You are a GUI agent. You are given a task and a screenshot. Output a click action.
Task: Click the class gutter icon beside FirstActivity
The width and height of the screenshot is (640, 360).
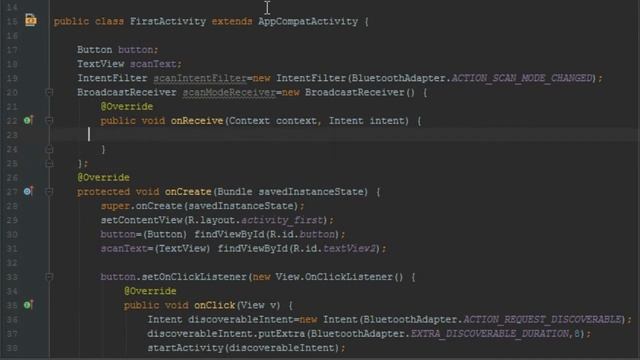tap(31, 20)
